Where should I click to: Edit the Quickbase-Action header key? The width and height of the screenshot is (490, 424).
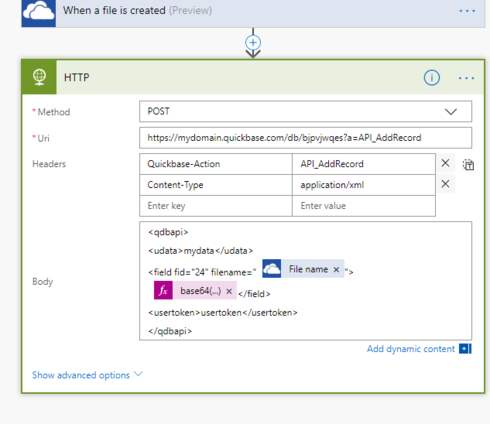tap(216, 164)
